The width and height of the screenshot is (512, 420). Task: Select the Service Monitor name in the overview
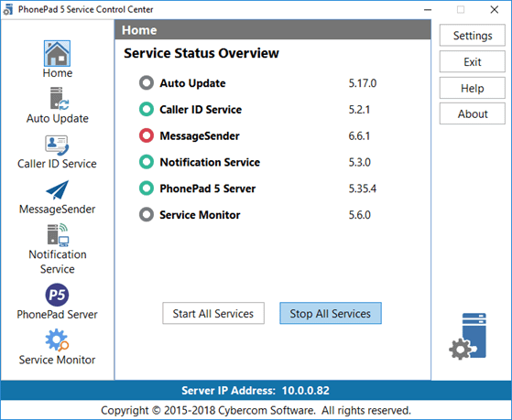[x=200, y=215]
